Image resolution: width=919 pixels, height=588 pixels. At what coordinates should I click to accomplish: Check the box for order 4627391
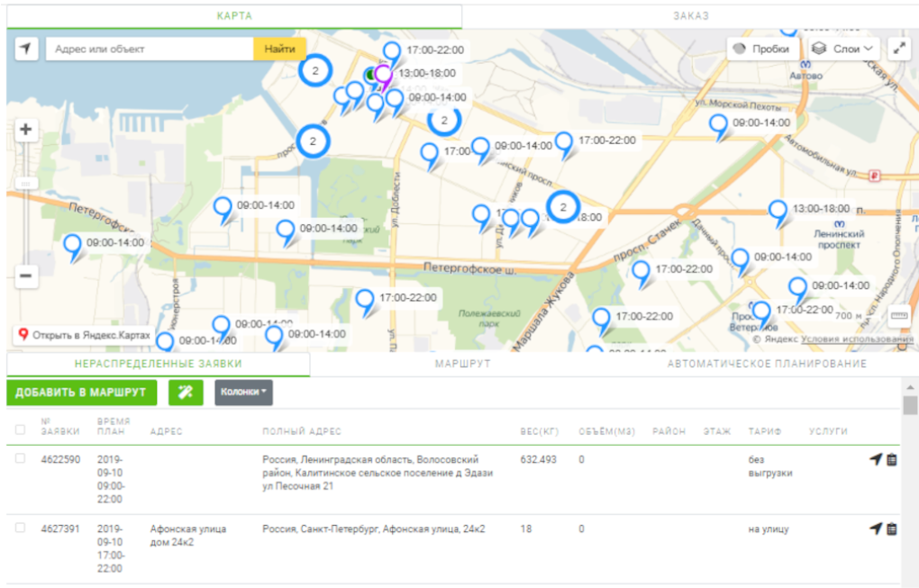pyautogui.click(x=21, y=528)
